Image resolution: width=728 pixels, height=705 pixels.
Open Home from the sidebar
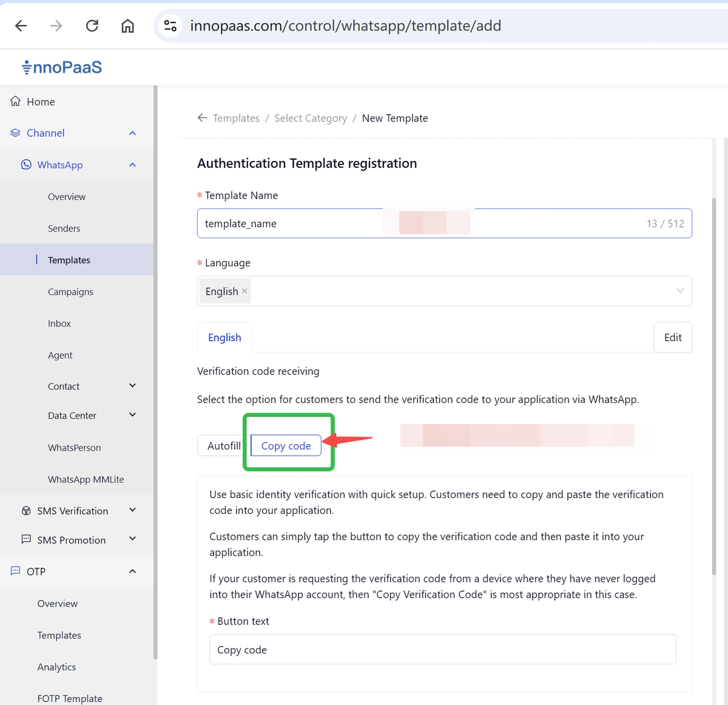(x=41, y=102)
